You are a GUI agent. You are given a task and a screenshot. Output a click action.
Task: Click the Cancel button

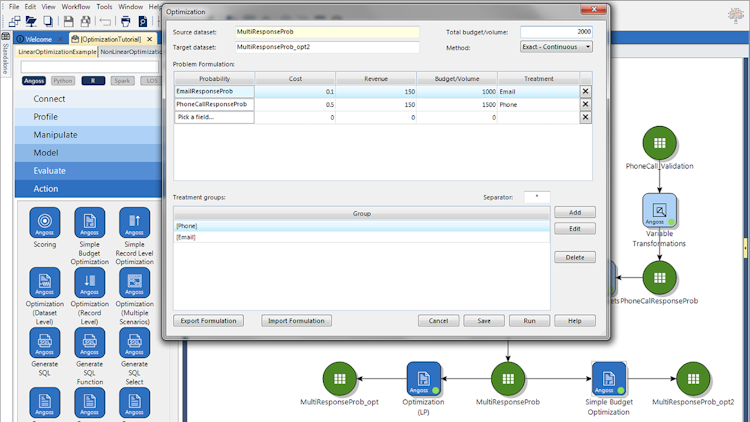click(x=438, y=321)
